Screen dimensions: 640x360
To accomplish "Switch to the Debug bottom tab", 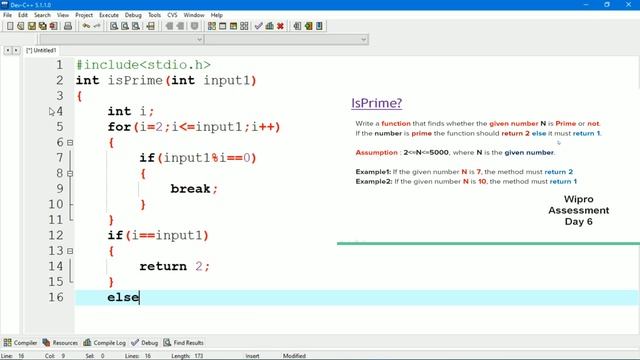I will (144, 343).
